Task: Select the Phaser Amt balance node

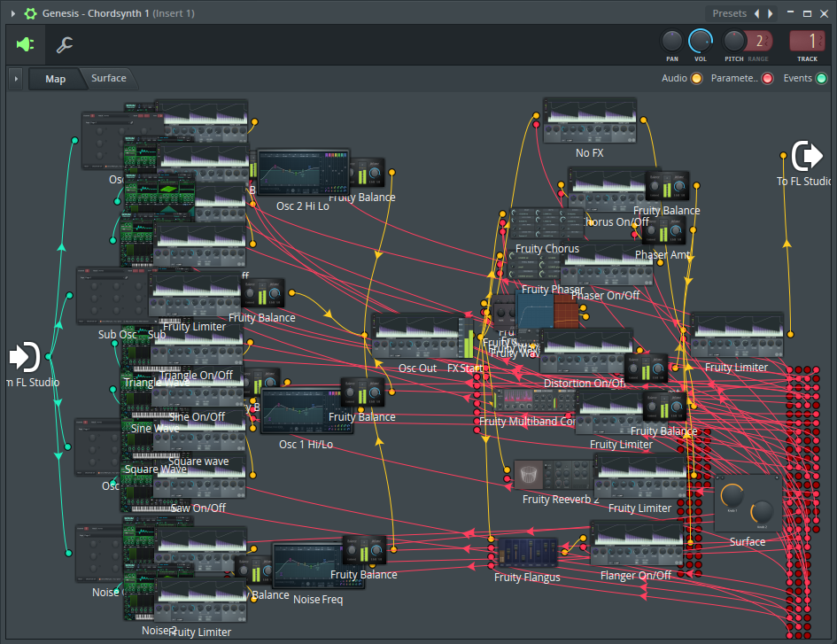Action: [x=663, y=231]
